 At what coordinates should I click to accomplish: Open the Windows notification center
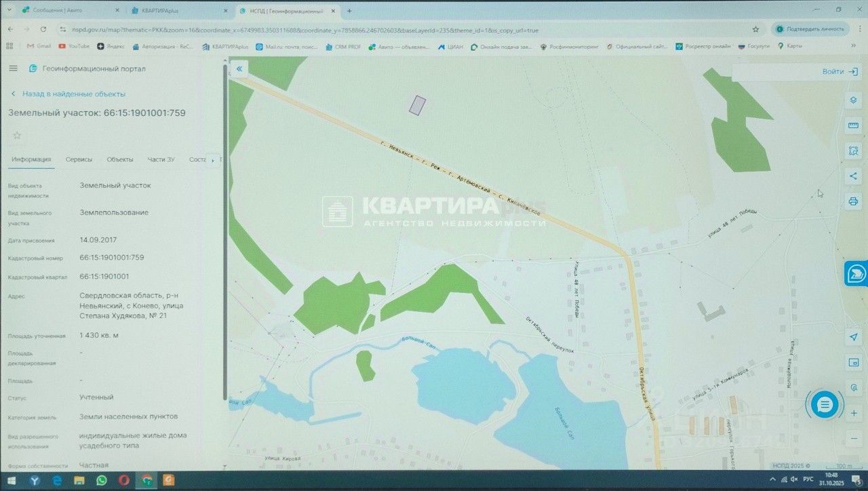point(856,479)
